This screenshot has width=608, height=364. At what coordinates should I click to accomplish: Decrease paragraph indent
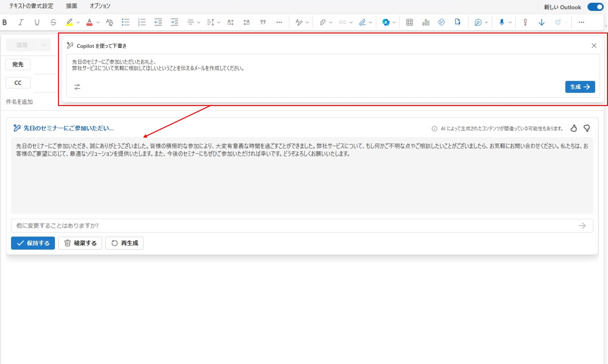click(x=158, y=22)
